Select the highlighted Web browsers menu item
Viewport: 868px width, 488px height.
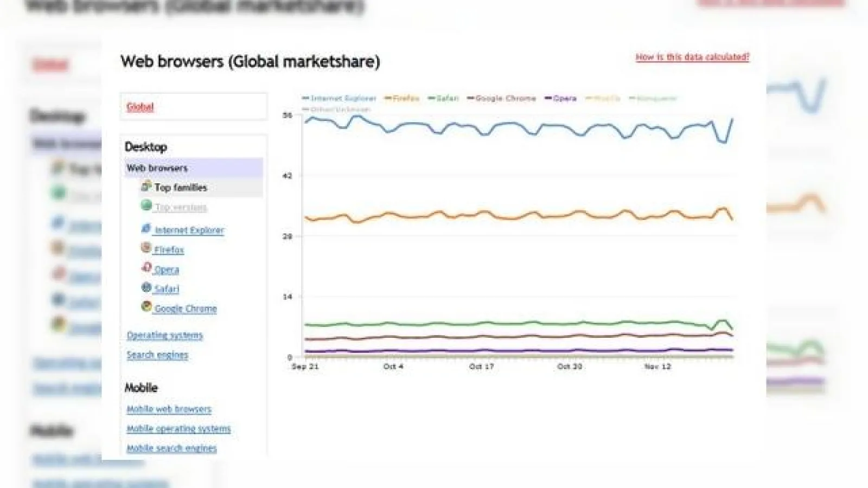194,168
